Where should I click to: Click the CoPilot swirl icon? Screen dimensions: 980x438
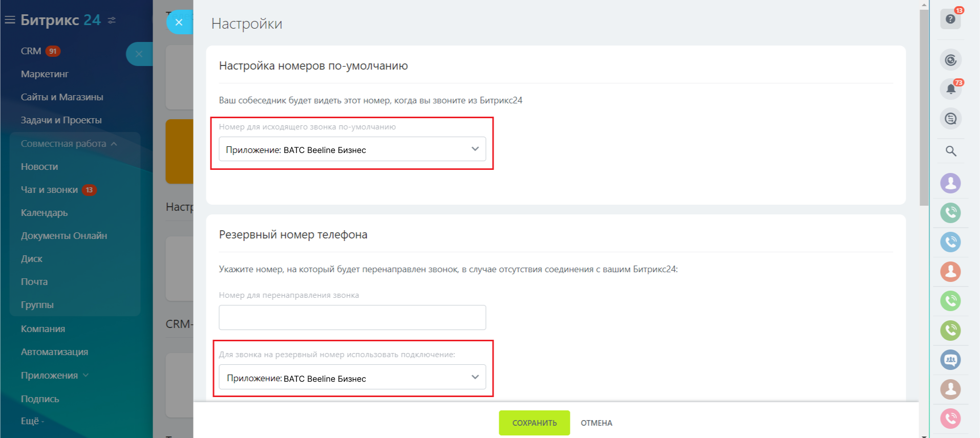tap(950, 60)
